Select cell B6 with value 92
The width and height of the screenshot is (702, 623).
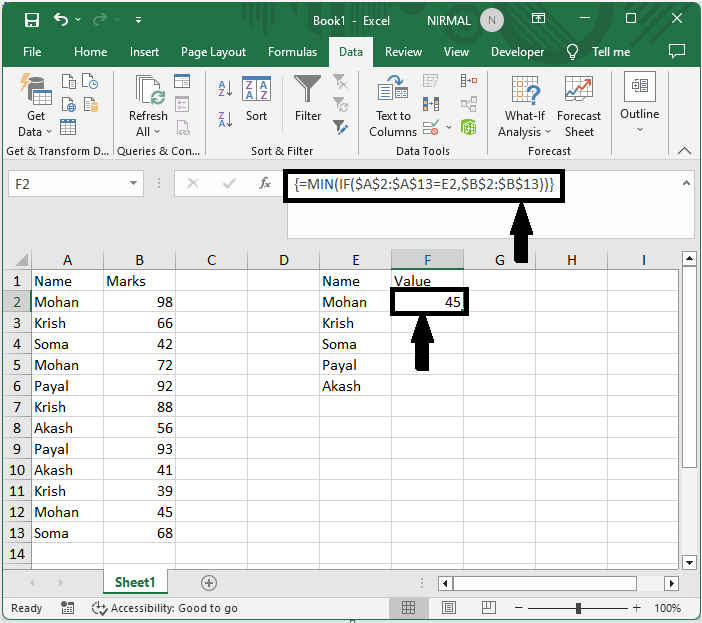pos(139,386)
